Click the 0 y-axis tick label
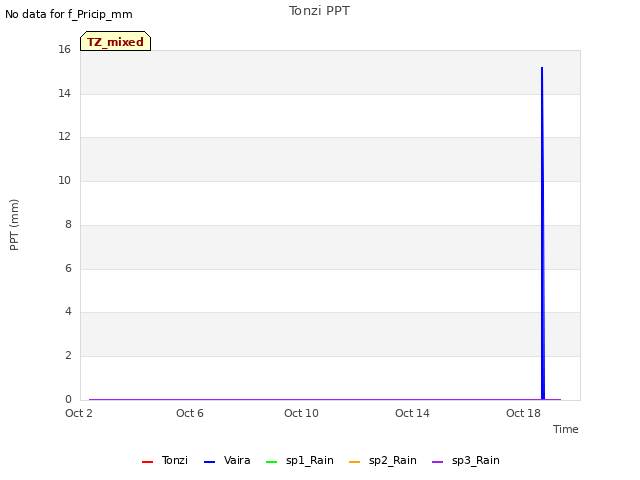This screenshot has height=480, width=640. pos(68,399)
